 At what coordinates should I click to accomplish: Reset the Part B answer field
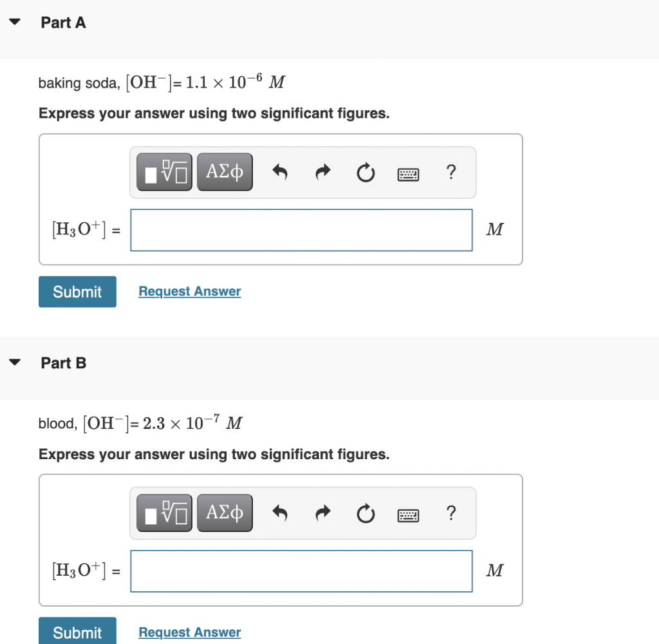[x=366, y=513]
